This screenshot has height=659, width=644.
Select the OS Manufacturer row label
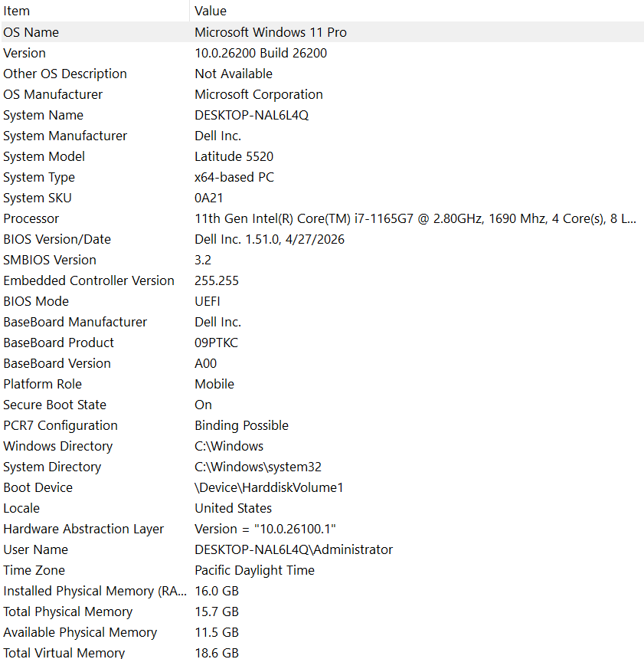(x=53, y=94)
